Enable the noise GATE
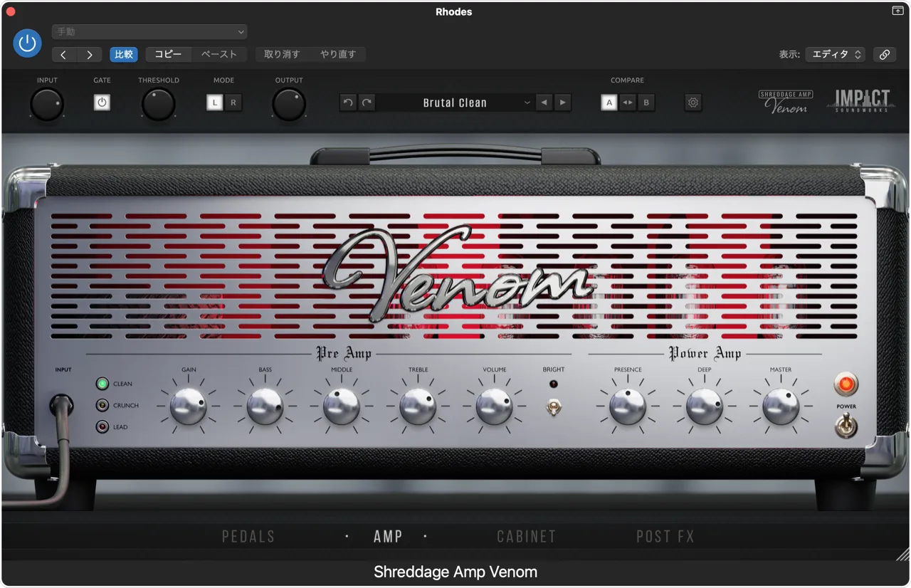This screenshot has height=588, width=911. [102, 103]
